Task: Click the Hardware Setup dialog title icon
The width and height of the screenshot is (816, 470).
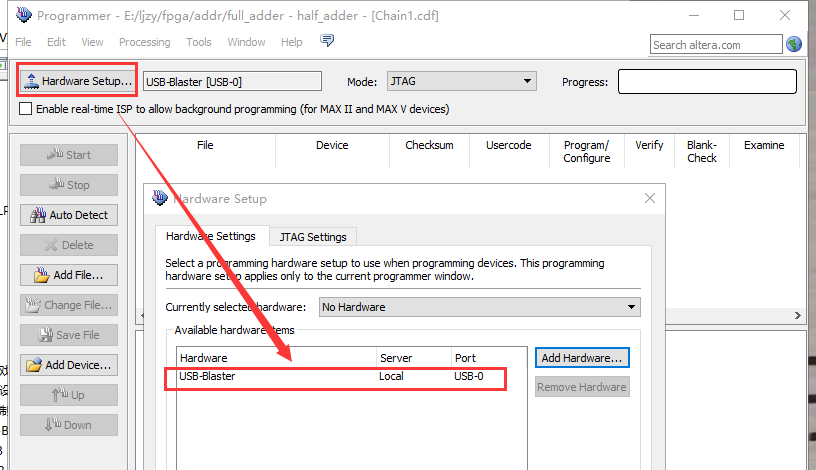Action: point(159,198)
